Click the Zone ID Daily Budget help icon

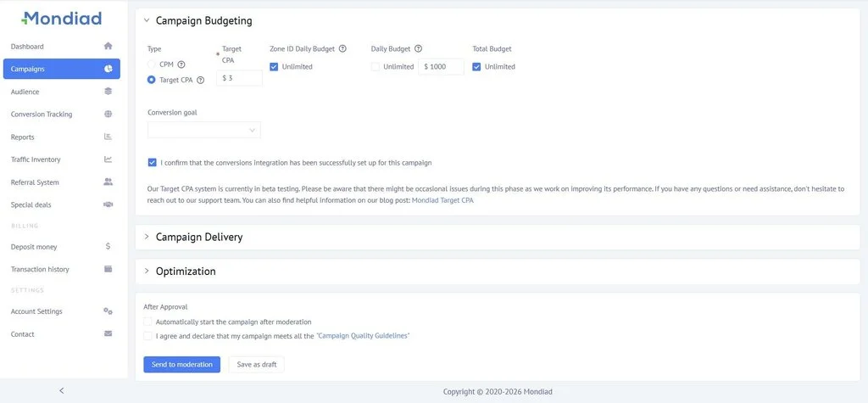(342, 48)
